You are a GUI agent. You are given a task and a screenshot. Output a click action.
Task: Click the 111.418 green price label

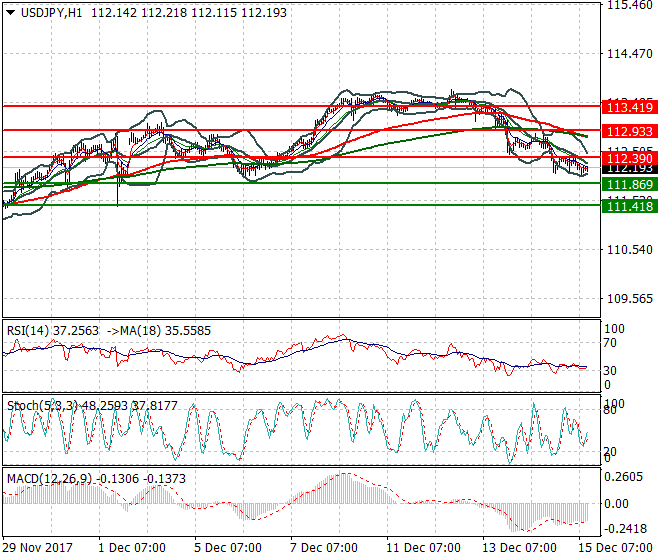coord(630,206)
